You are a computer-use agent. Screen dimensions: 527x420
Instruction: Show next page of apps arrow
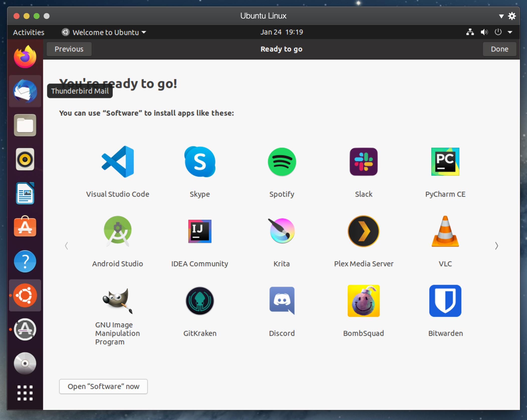(x=496, y=246)
